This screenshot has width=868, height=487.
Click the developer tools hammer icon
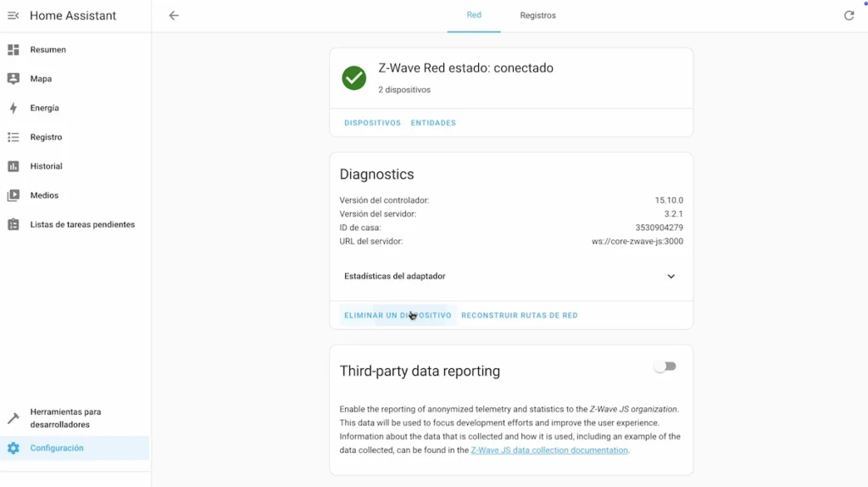[x=14, y=417]
